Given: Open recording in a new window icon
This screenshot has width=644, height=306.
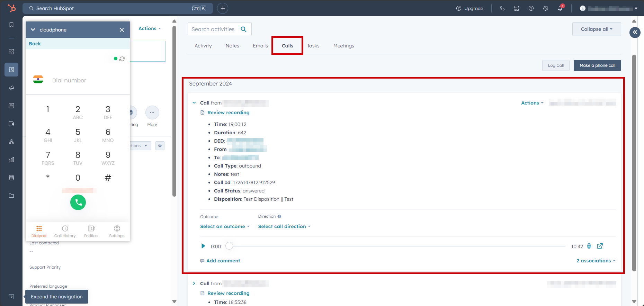Looking at the screenshot, I should pyautogui.click(x=600, y=246).
